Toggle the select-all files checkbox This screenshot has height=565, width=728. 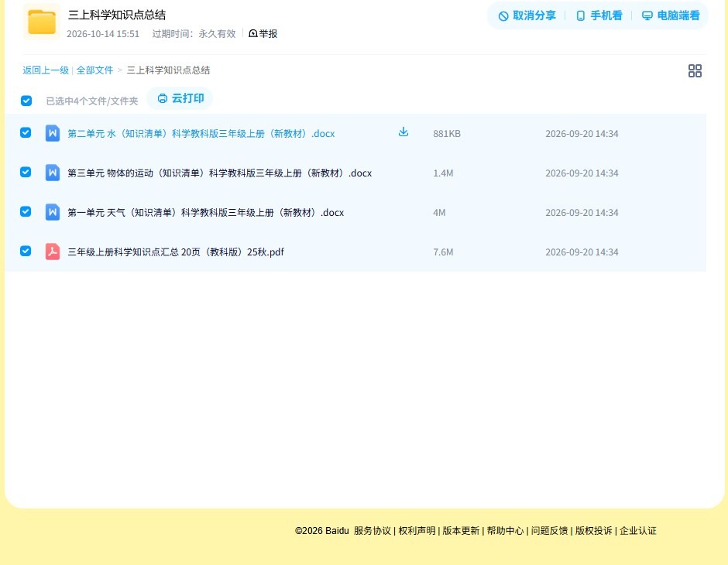[26, 101]
